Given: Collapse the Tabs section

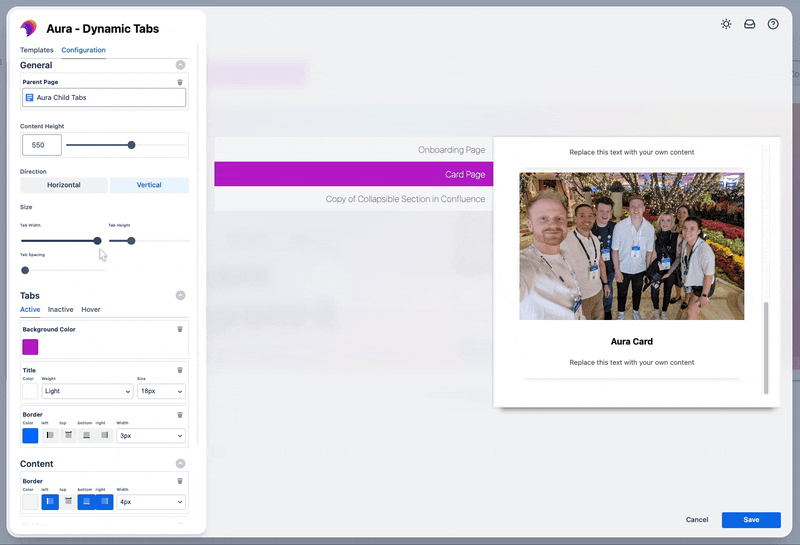Looking at the screenshot, I should 181,295.
